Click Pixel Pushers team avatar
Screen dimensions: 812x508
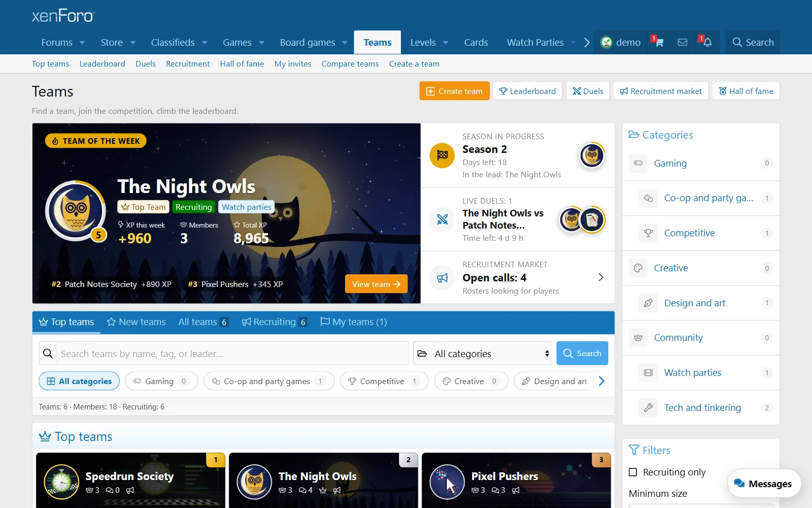click(447, 482)
